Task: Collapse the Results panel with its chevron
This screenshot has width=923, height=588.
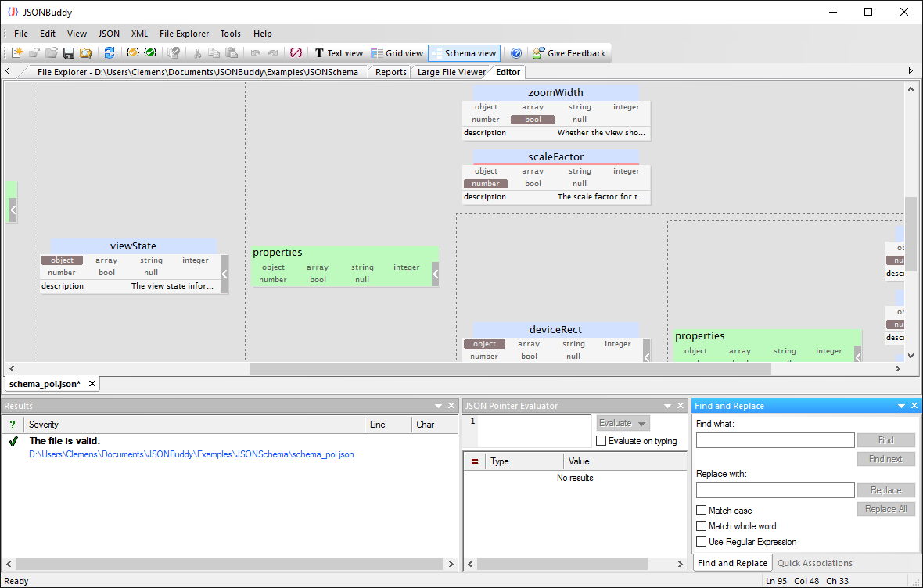Action: pyautogui.click(x=438, y=405)
